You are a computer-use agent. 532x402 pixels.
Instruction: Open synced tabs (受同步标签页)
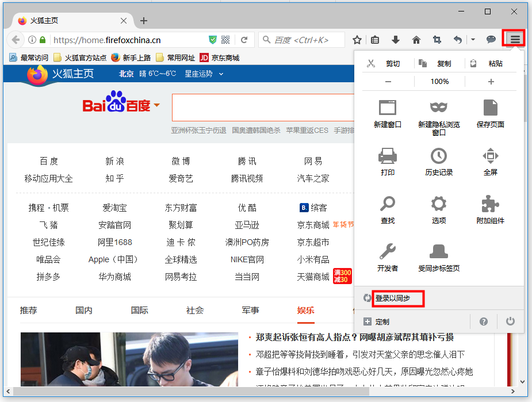(439, 258)
